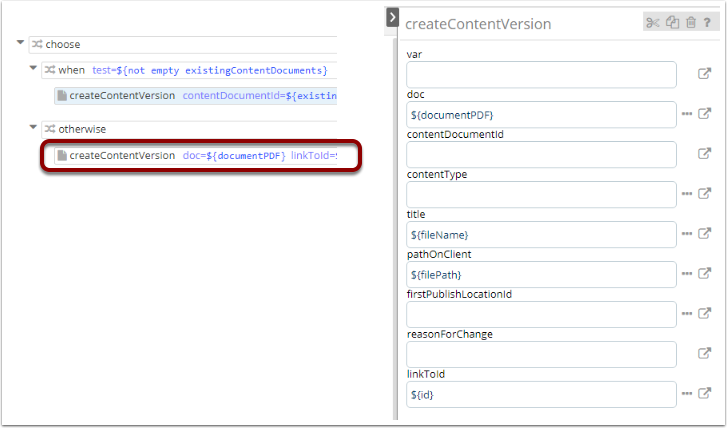This screenshot has width=727, height=428.
Task: Click into the contentType input field
Action: click(541, 194)
